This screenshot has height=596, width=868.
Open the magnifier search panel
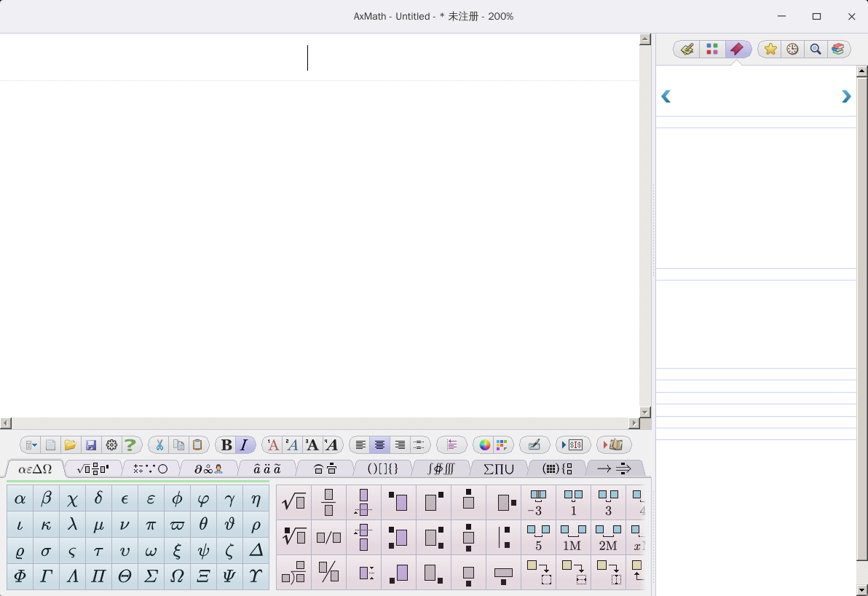coord(816,49)
